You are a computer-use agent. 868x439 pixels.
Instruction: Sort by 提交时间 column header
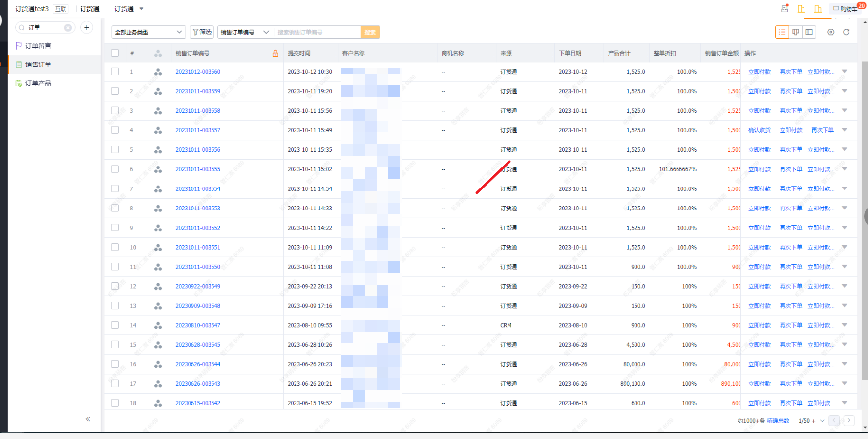tap(299, 53)
